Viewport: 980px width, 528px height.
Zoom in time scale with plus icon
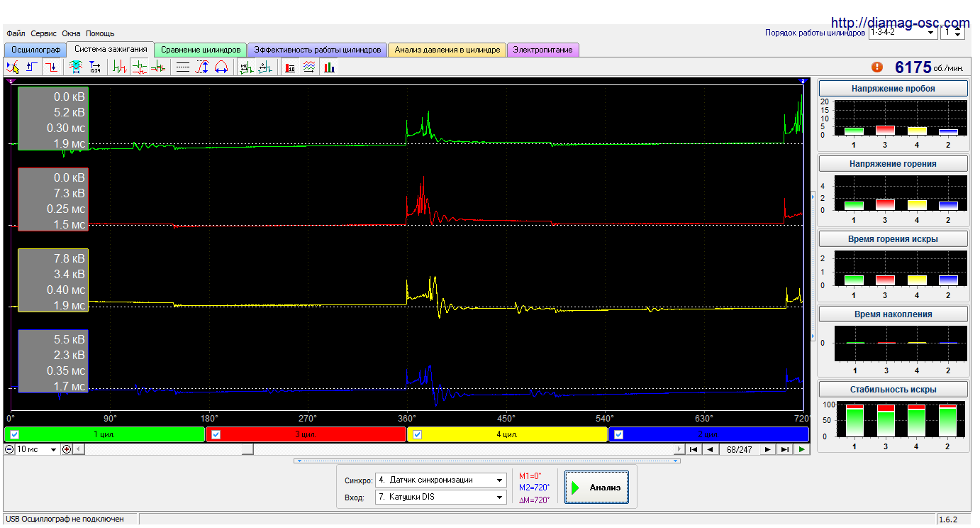click(x=67, y=449)
